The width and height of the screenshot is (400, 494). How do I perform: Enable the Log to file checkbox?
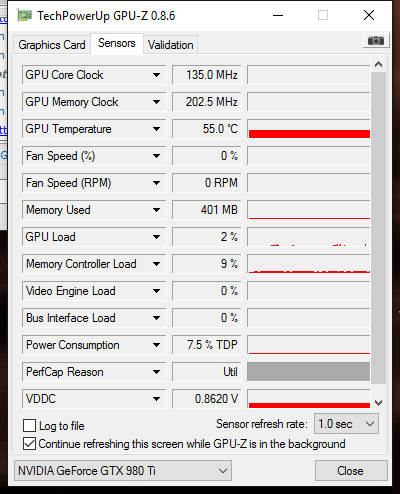(29, 426)
